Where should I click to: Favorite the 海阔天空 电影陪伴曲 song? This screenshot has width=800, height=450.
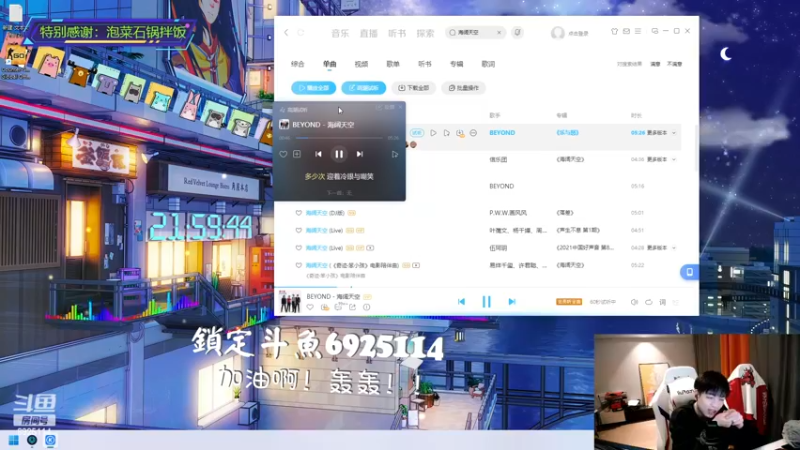(x=298, y=265)
